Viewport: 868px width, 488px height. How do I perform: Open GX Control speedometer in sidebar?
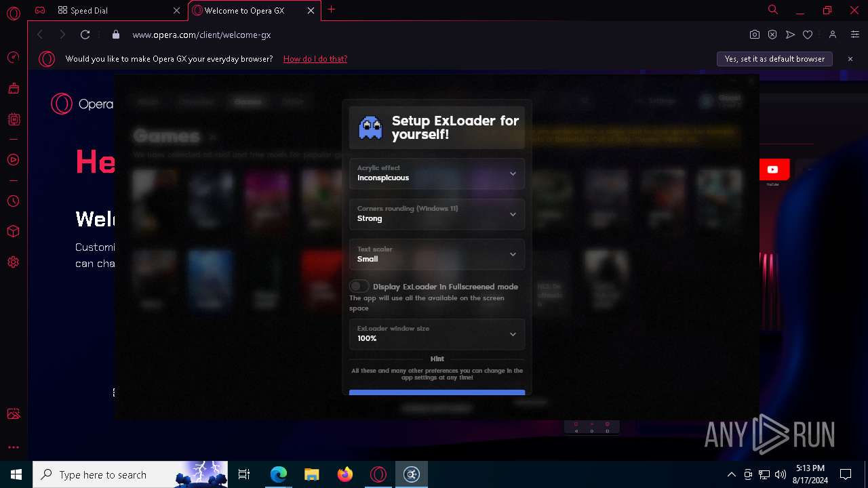pyautogui.click(x=13, y=58)
